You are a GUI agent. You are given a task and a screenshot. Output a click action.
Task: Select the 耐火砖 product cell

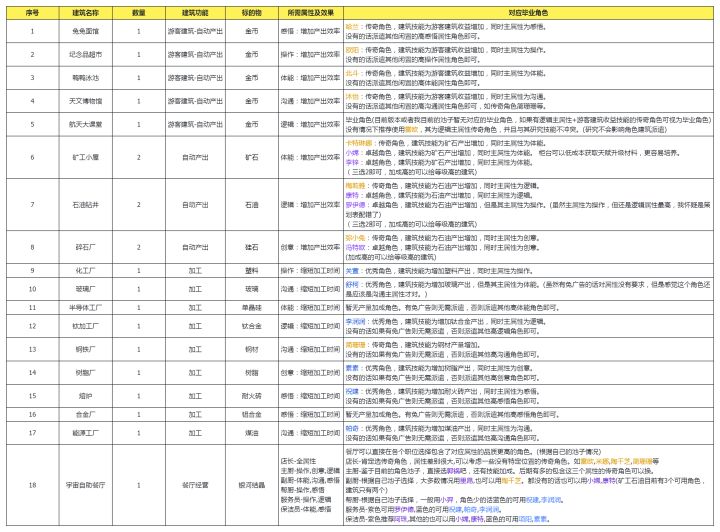[252, 396]
